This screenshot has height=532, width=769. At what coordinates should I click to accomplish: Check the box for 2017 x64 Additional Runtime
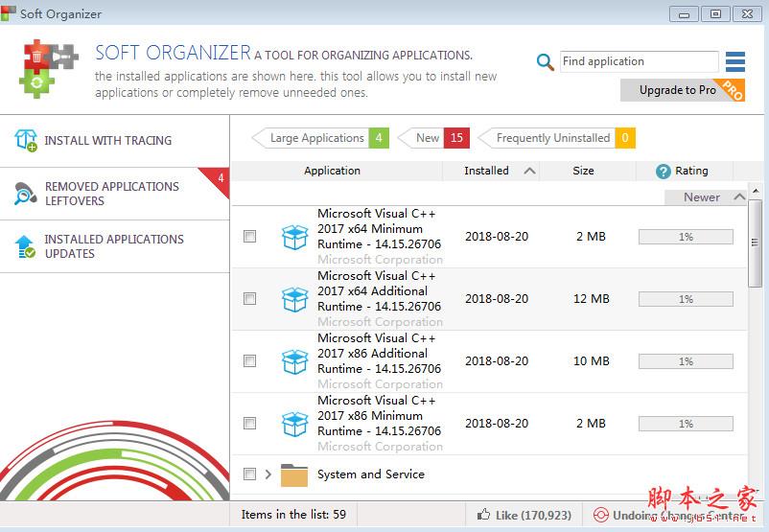pyautogui.click(x=249, y=299)
